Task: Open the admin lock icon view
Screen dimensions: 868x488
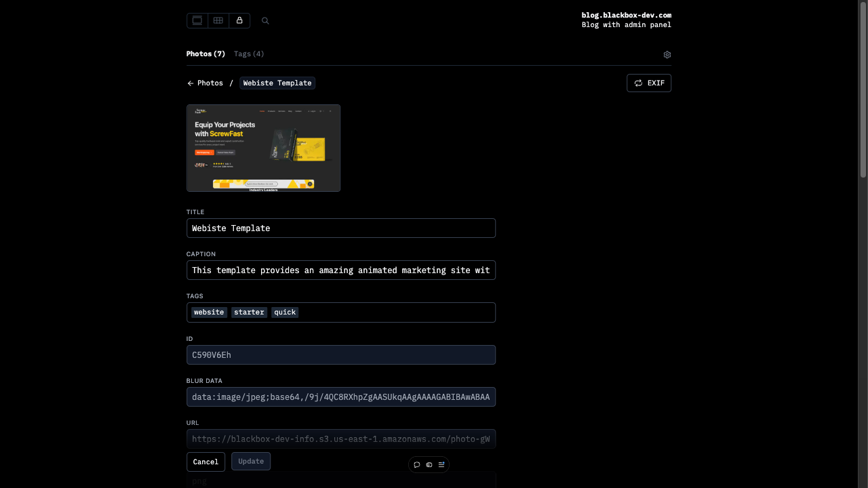Action: point(239,21)
